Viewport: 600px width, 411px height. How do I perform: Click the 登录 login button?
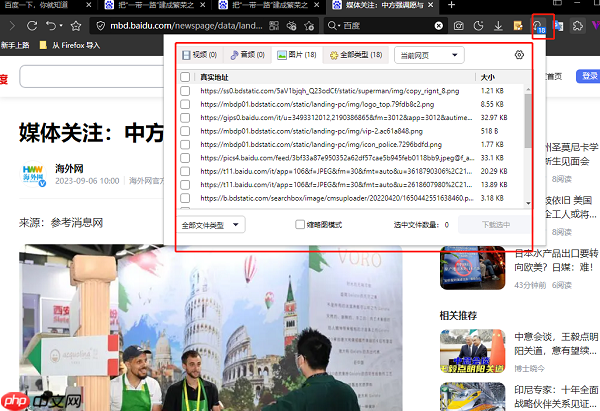point(588,76)
